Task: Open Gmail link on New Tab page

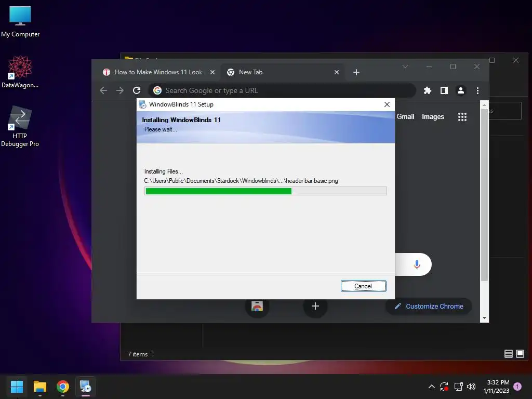Action: pos(405,117)
